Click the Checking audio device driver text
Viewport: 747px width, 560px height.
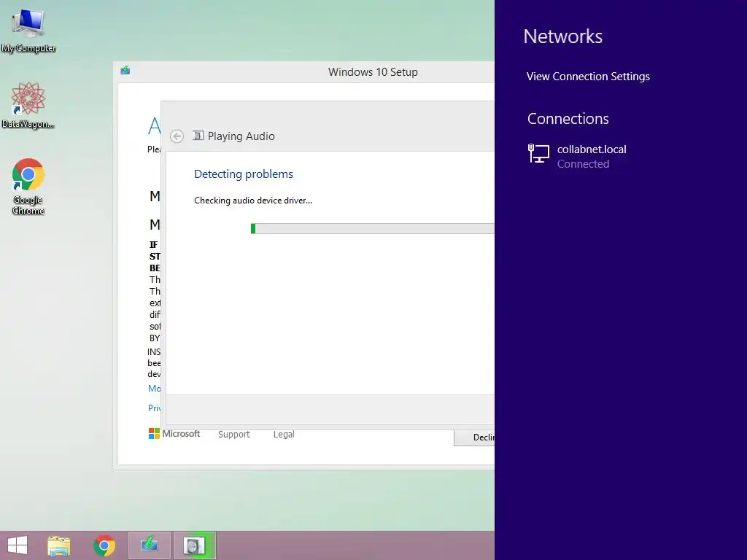(x=253, y=201)
